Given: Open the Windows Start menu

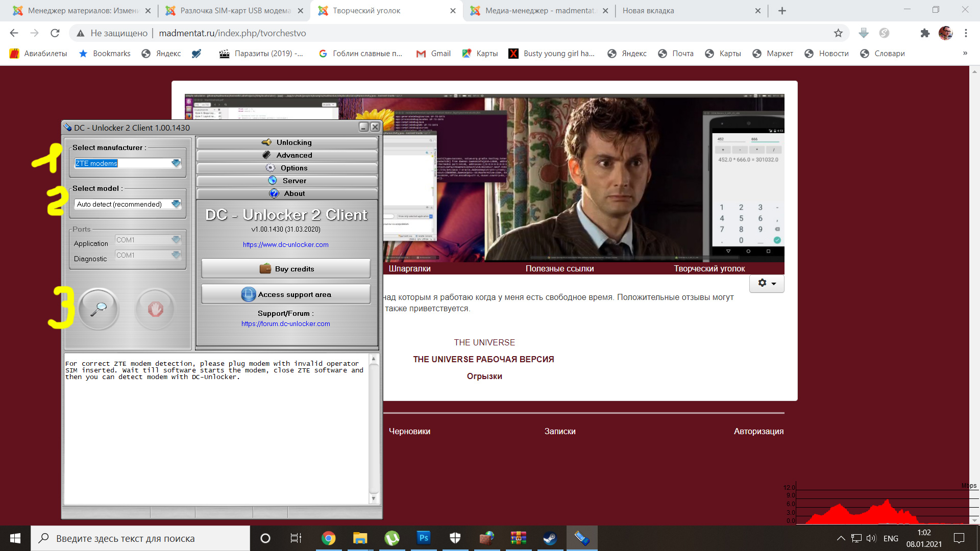Looking at the screenshot, I should pos(15,538).
